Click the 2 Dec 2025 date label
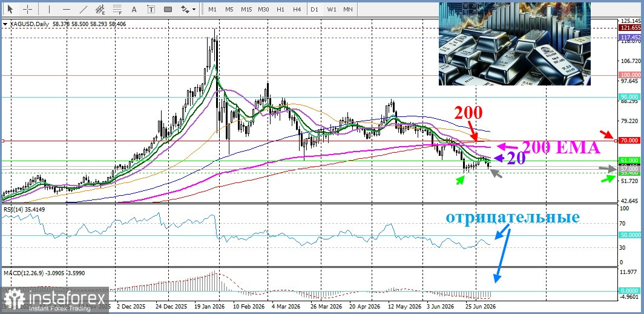Image resolution: width=644 pixels, height=314 pixels. coord(131,307)
